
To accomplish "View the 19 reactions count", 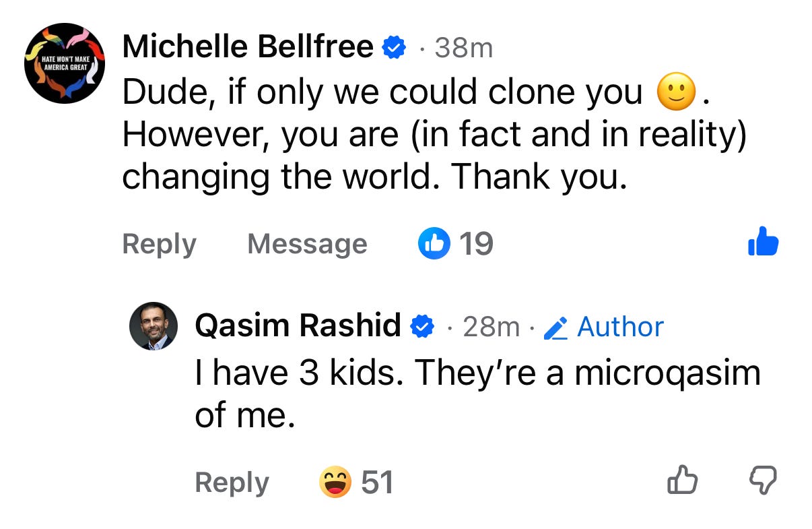I will (476, 243).
